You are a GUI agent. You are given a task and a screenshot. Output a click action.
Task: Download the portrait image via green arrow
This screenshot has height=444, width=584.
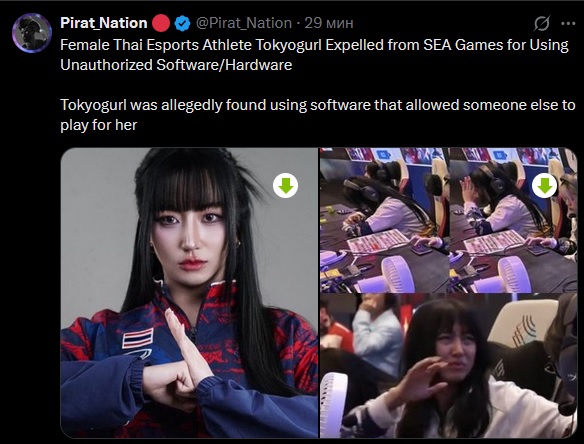point(285,185)
